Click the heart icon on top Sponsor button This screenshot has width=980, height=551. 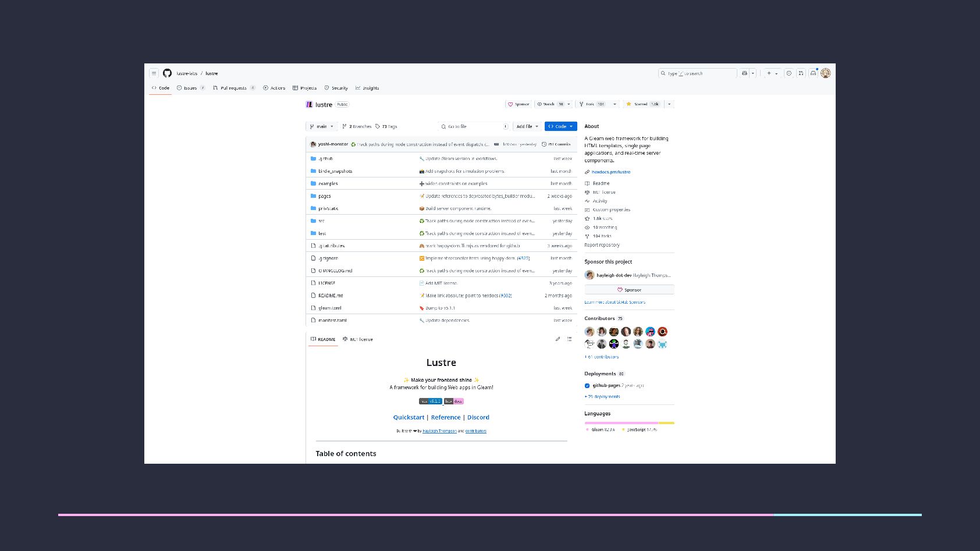click(510, 104)
